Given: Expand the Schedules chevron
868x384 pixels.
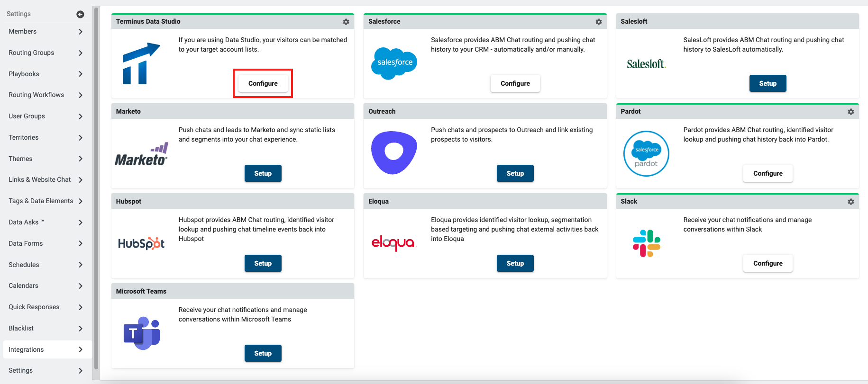Looking at the screenshot, I should pos(81,265).
